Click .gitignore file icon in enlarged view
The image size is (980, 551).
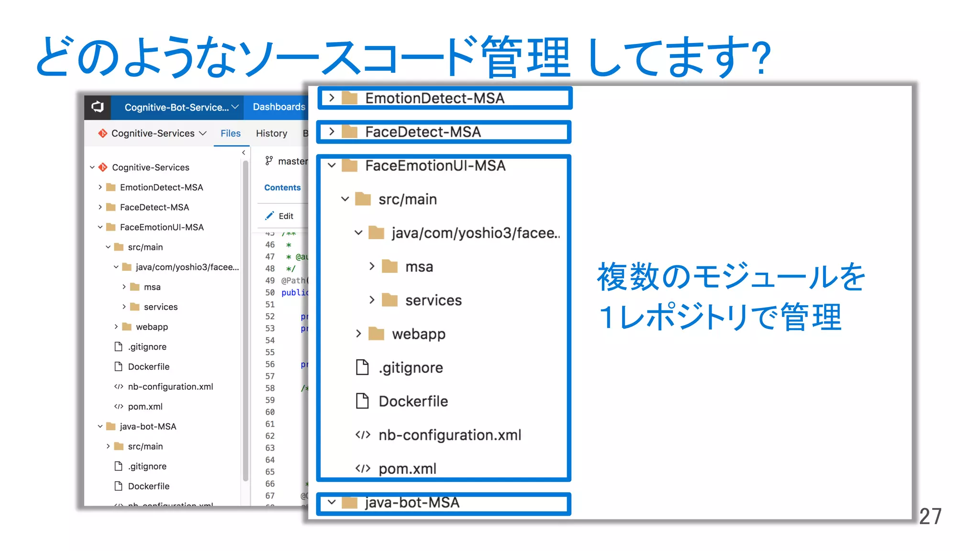(x=362, y=367)
